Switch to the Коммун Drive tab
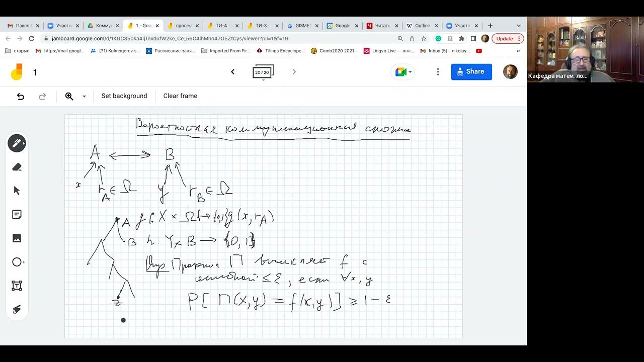Screen dimensions: 644x362 (103, 26)
